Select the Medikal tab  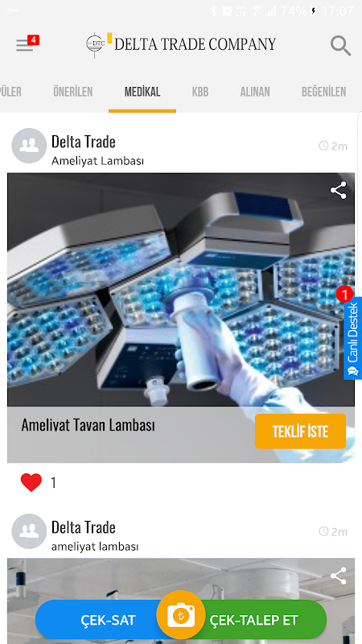pos(142,92)
